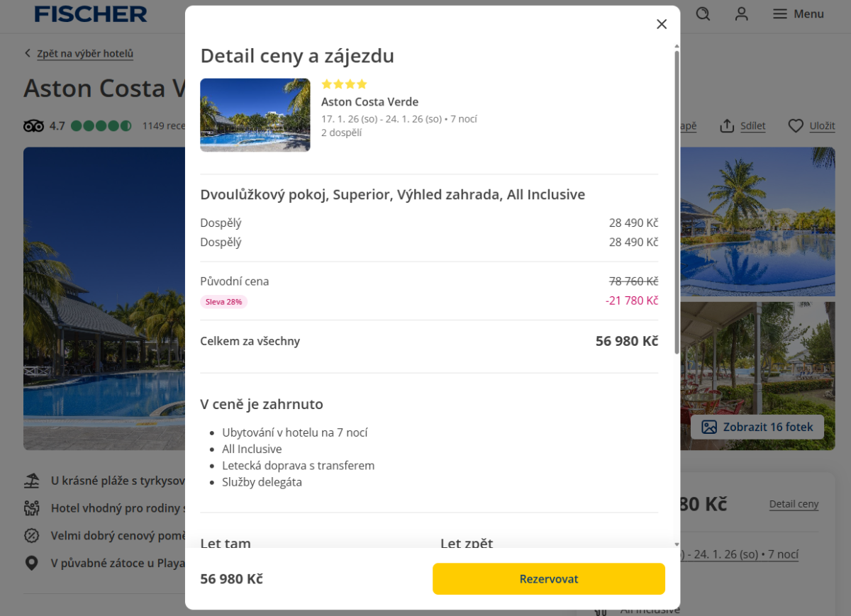Click the heart save icon

click(796, 126)
